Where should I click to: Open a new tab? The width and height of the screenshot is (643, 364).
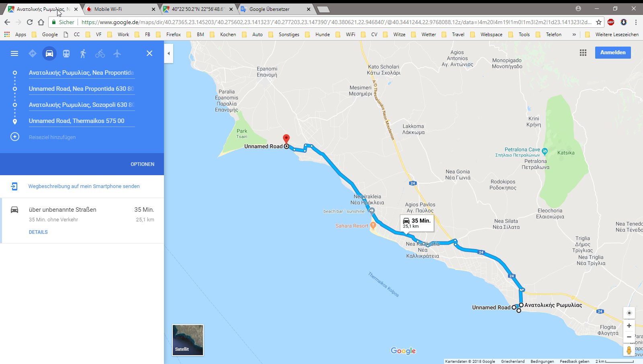pyautogui.click(x=323, y=9)
